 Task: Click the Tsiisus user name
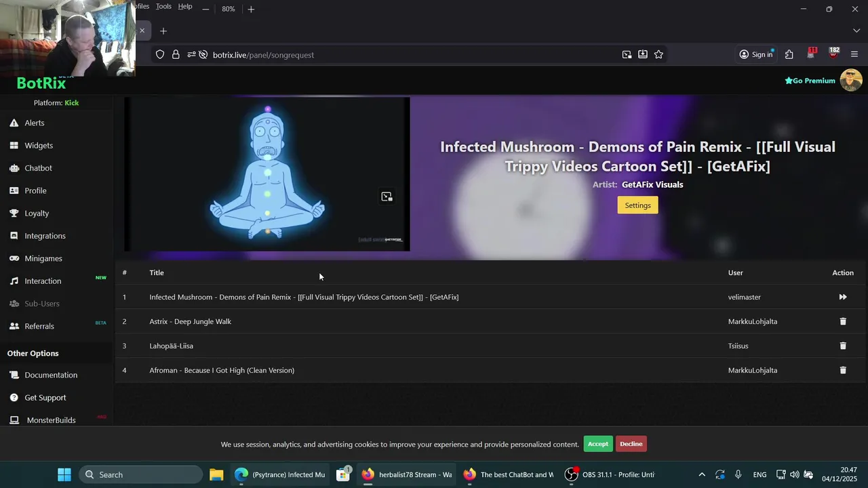738,346
